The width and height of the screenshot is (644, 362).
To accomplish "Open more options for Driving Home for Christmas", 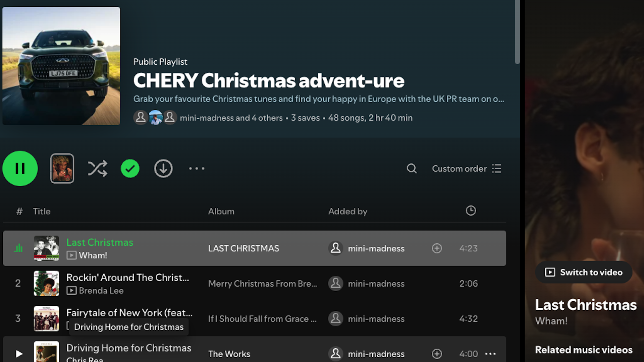I will click(490, 354).
